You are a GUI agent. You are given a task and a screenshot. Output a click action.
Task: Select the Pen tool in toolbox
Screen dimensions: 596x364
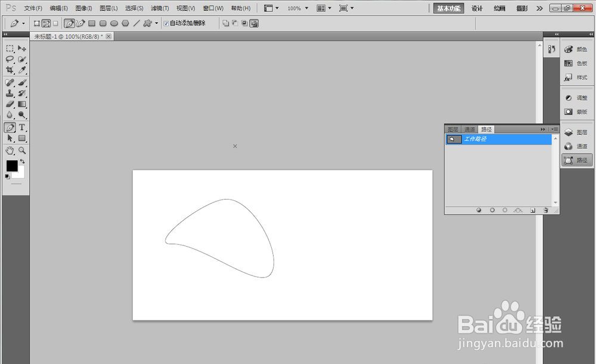tap(10, 127)
